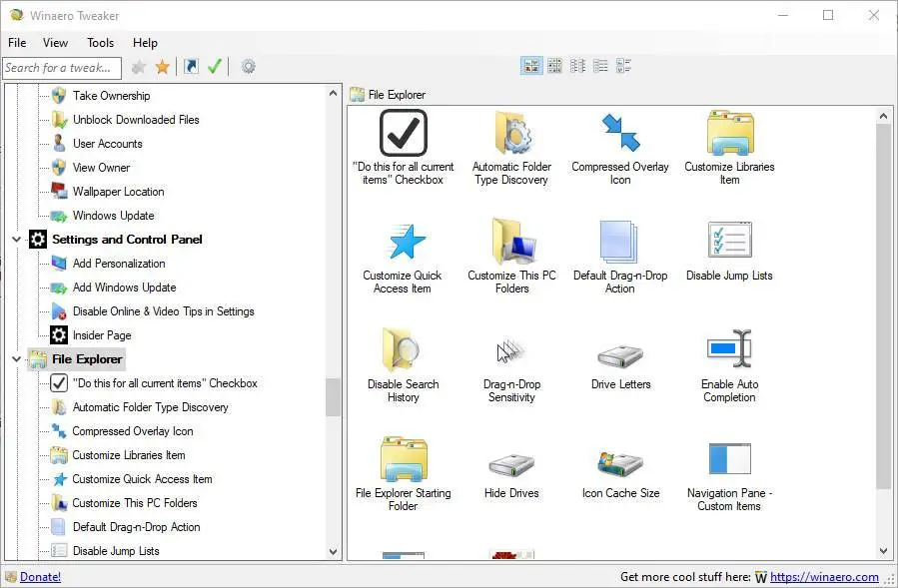
Task: Click the icon pane scroll-down arrow
Action: 883,551
